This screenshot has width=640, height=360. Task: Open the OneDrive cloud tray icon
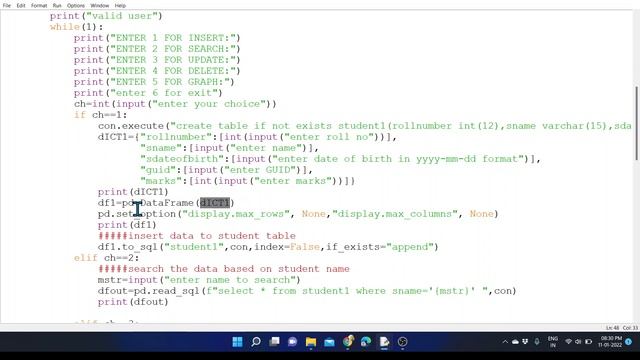515,342
